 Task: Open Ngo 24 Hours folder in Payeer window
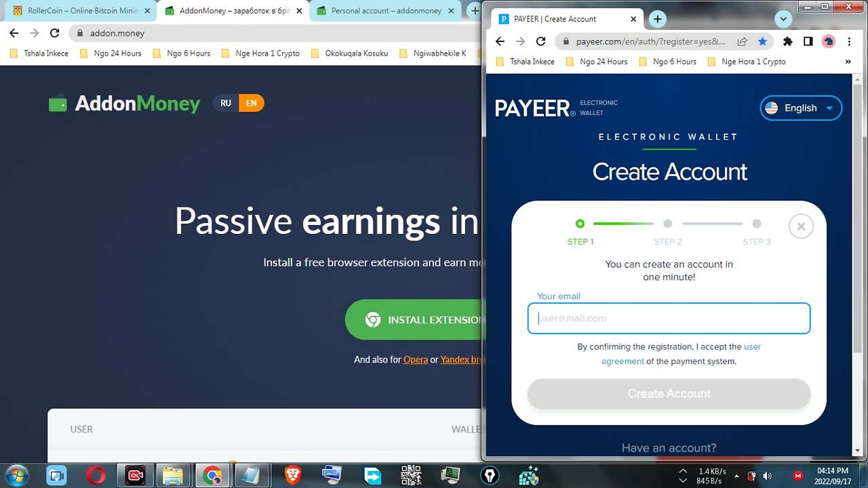coord(596,61)
